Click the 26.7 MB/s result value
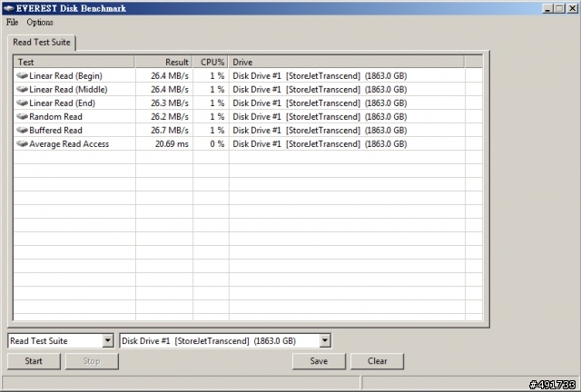Screen dimensions: 581x392 170,131
